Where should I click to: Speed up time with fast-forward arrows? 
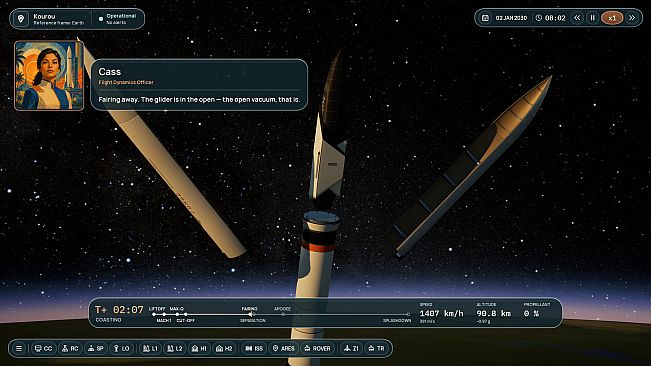pyautogui.click(x=632, y=18)
